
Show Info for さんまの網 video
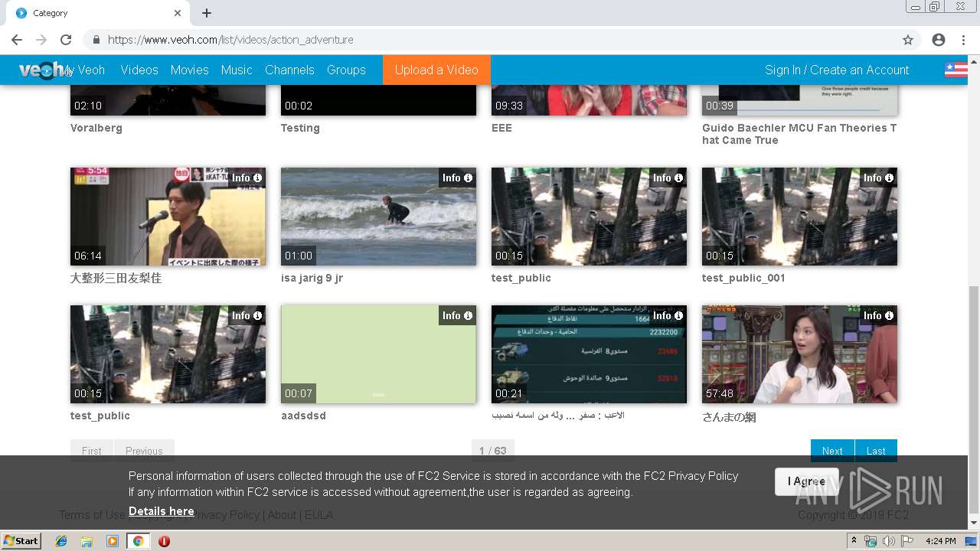point(878,315)
